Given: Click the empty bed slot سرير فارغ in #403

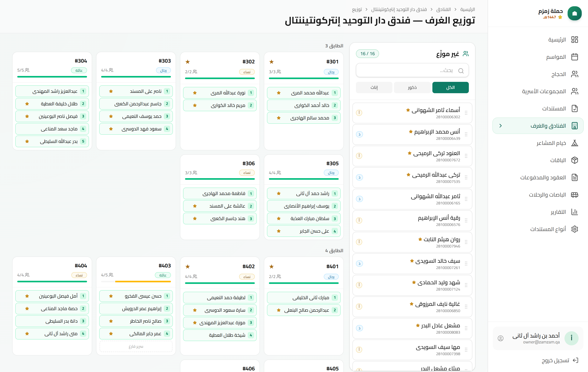Looking at the screenshot, I should coord(136,346).
